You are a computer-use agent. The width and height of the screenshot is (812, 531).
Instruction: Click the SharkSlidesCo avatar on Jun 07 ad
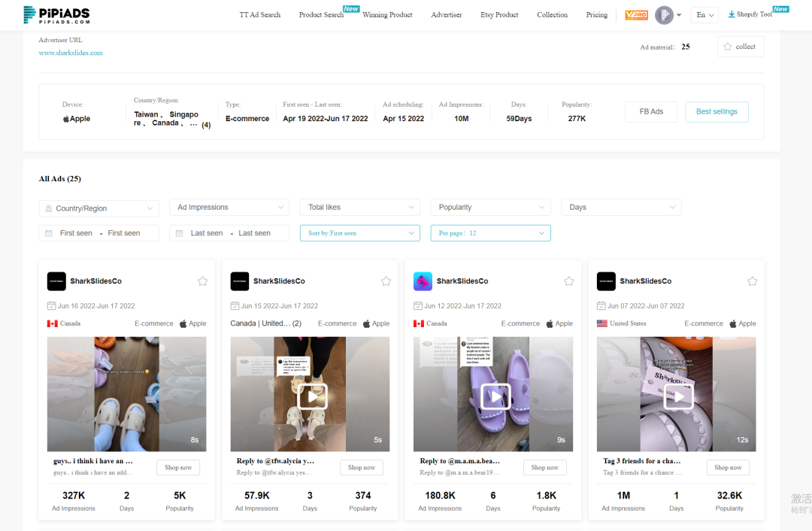[606, 281]
